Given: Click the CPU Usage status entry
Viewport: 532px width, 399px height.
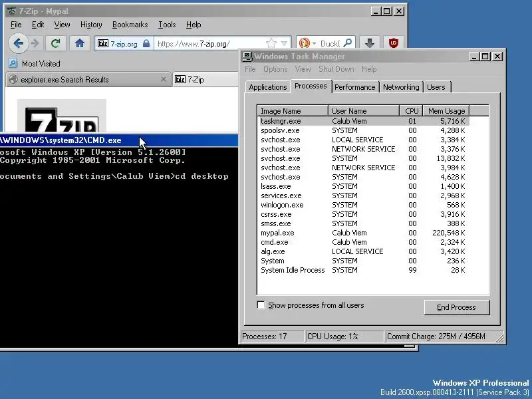Looking at the screenshot, I should [x=344, y=336].
